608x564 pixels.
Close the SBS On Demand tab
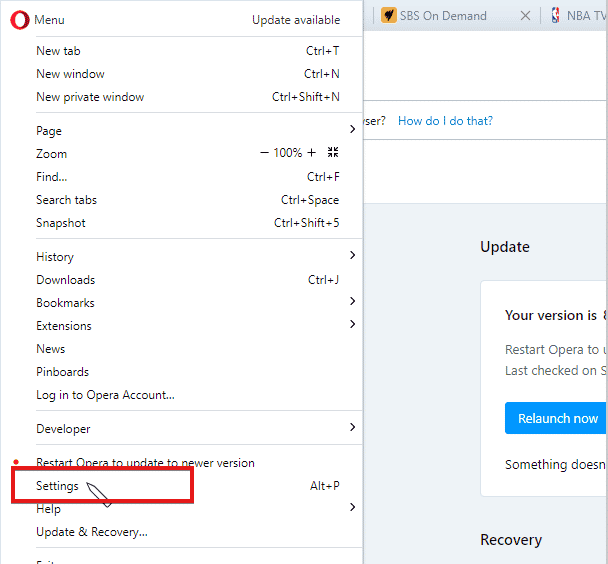pos(525,16)
